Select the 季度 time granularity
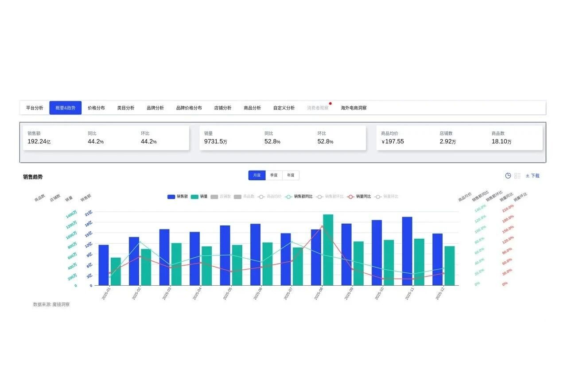This screenshot has height=392, width=567. [274, 175]
